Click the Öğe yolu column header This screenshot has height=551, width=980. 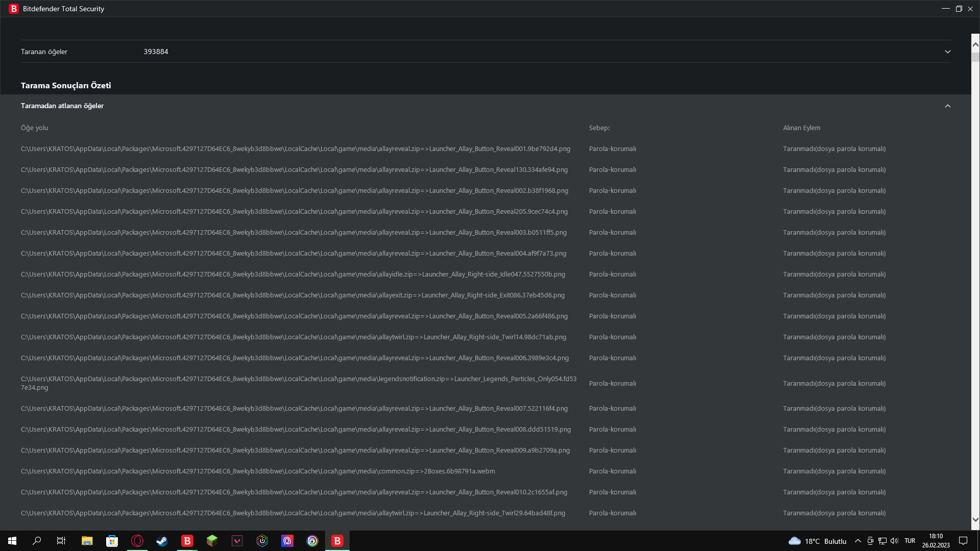click(34, 128)
